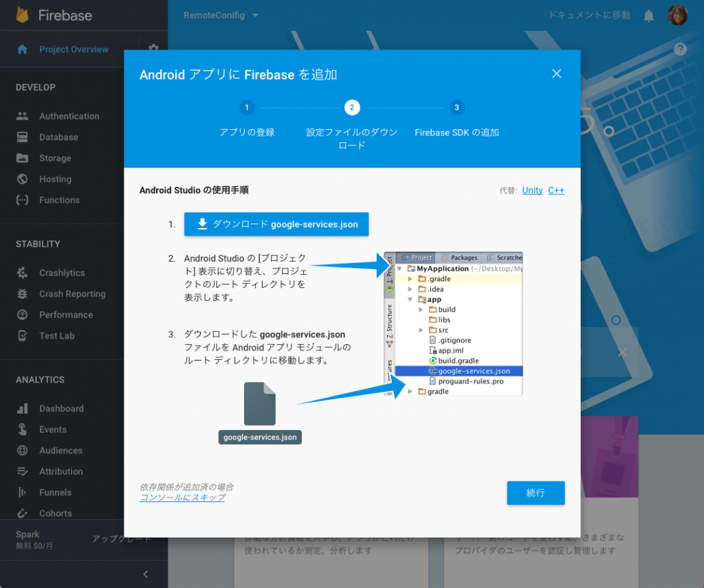Open Events under Analytics

53,429
